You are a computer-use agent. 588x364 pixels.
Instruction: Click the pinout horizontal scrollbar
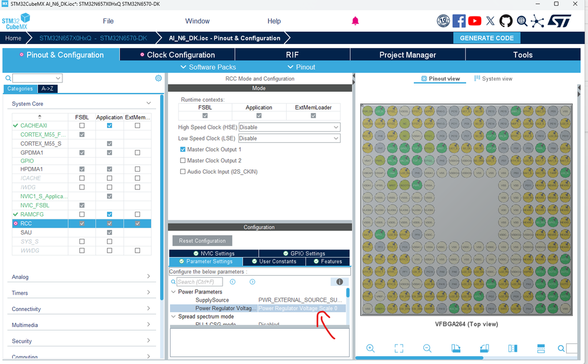(419, 358)
